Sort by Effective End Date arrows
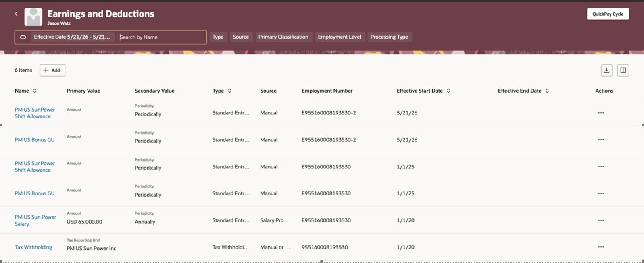644x263 pixels. [x=547, y=91]
